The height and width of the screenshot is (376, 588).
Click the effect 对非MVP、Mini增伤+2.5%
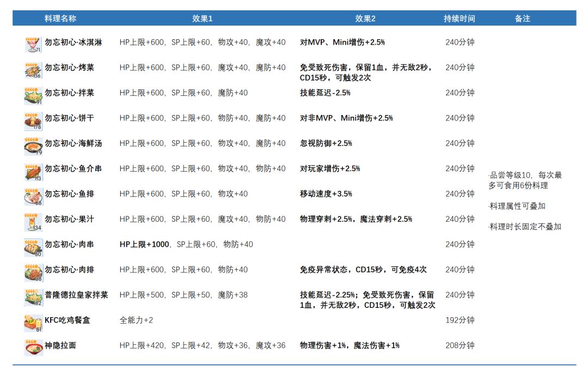(346, 118)
